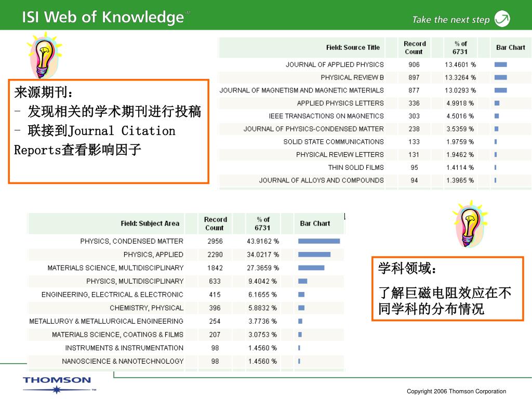Click the bar for Journal of Applied Physics

(501, 64)
